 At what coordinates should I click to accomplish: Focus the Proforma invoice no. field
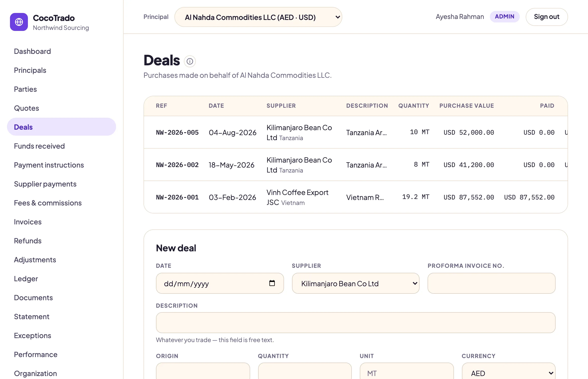491,283
